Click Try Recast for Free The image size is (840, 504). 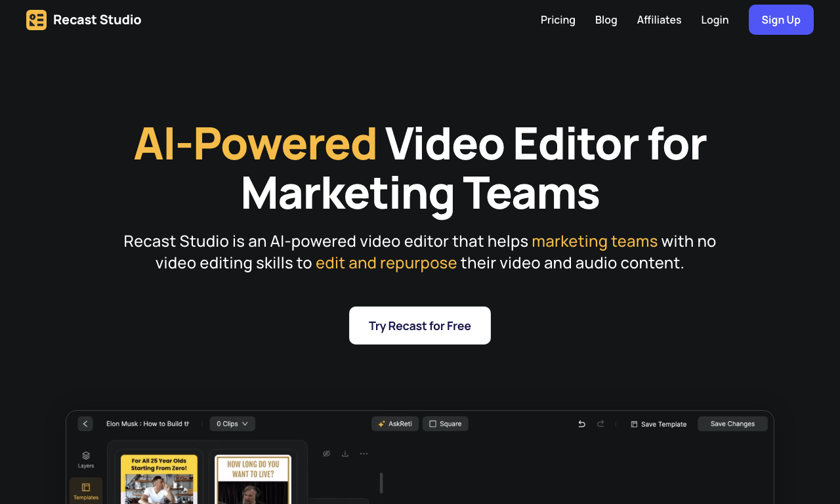420,325
